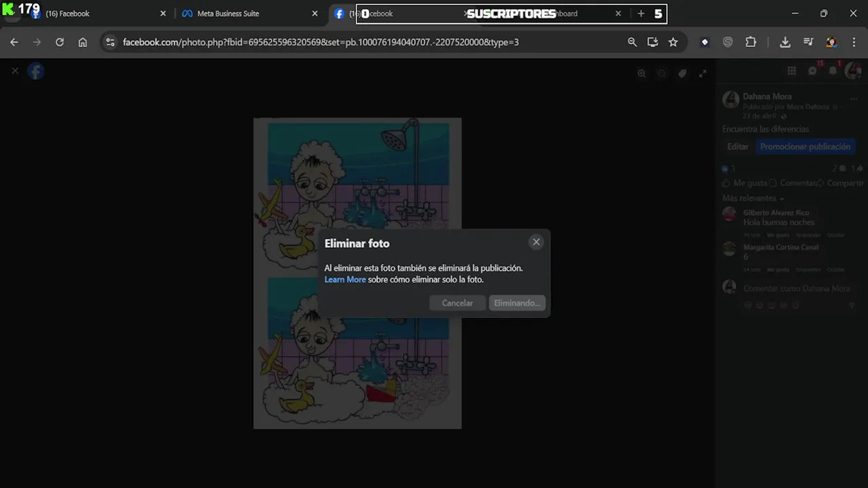Close the photo viewer with the X
Image resolution: width=868 pixels, height=488 pixels.
(x=15, y=70)
